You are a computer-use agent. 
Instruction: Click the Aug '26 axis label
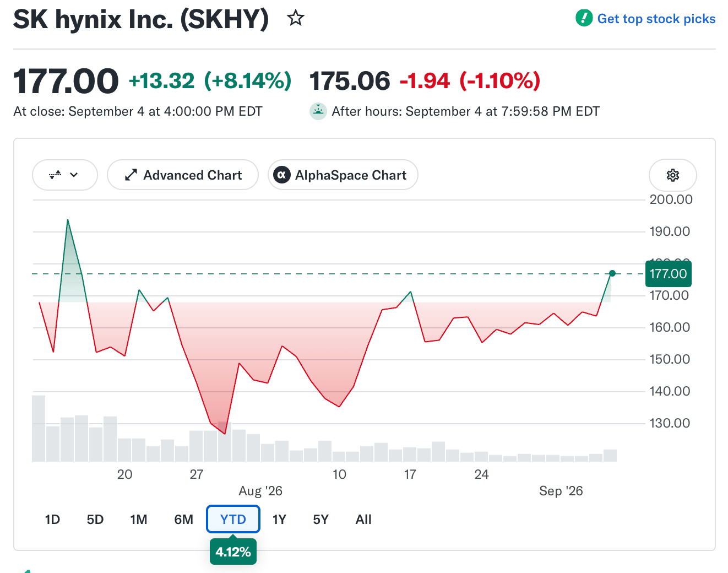[260, 491]
